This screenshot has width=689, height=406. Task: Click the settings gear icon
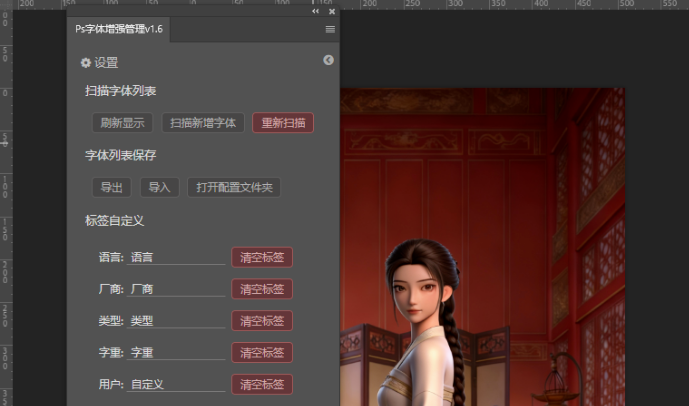click(86, 63)
